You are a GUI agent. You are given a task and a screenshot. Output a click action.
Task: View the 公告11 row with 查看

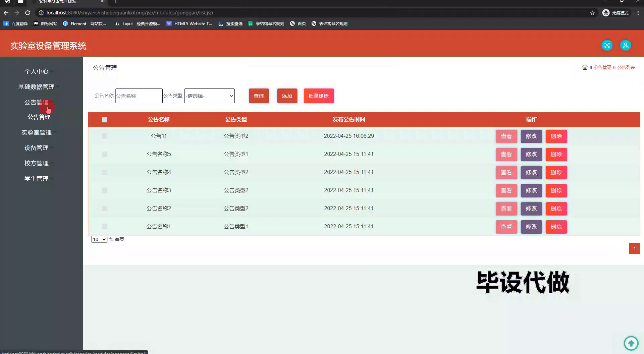tap(506, 136)
